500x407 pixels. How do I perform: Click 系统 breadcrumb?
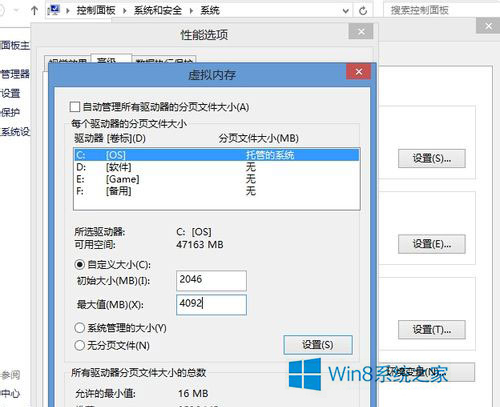(x=210, y=11)
